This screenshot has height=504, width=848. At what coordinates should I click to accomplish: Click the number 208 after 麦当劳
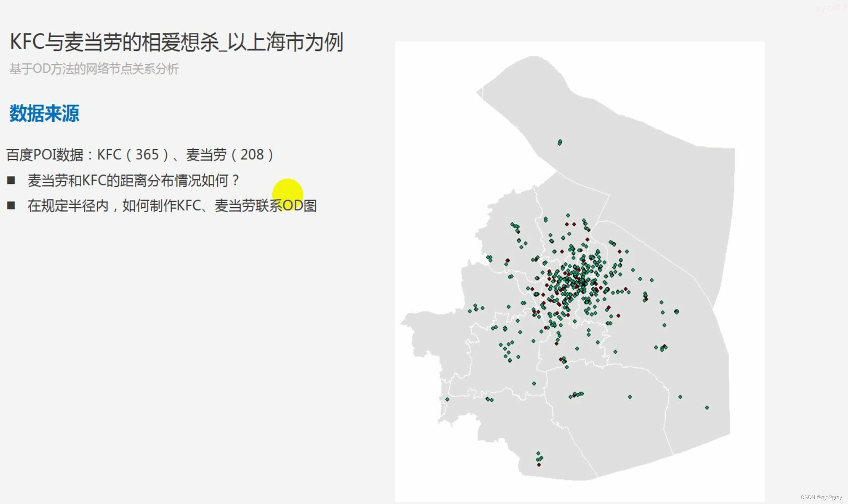click(251, 155)
